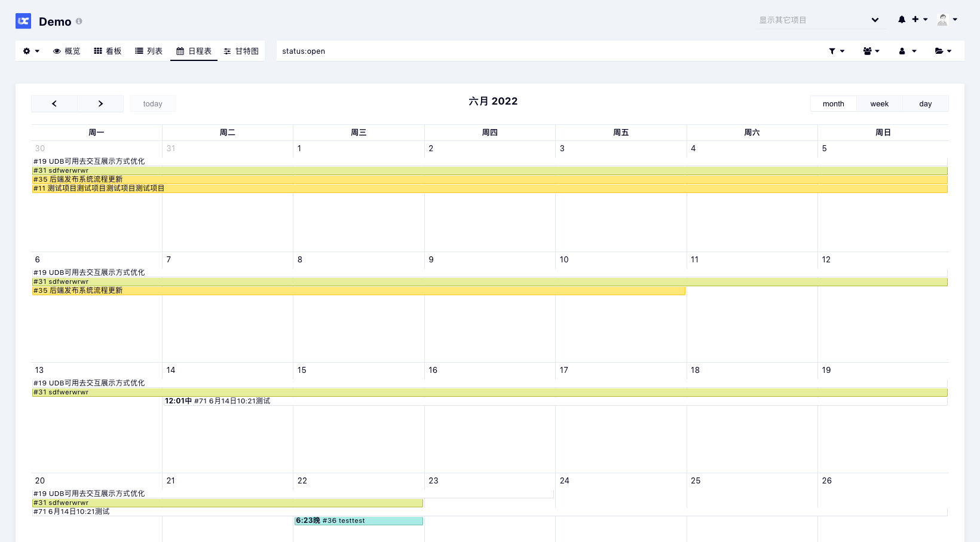Open #31 sdfwerwrwr event in the first week
The image size is (980, 542).
pos(489,171)
